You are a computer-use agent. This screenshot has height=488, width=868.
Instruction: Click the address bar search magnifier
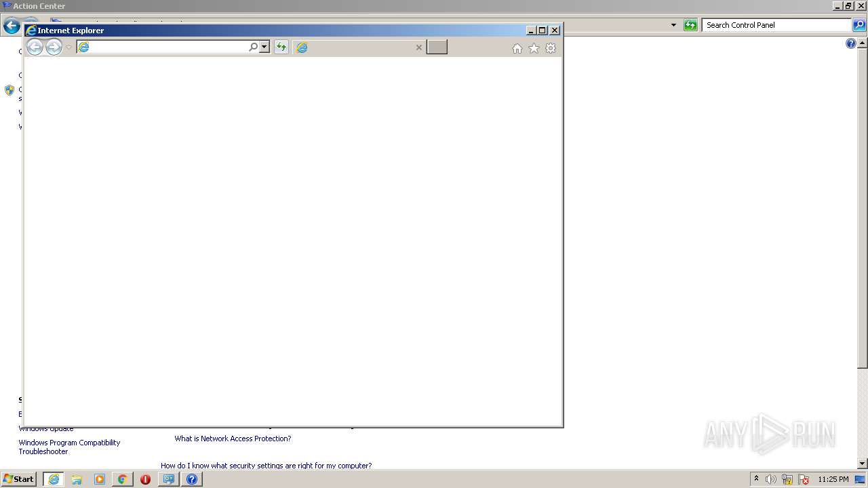coord(253,47)
